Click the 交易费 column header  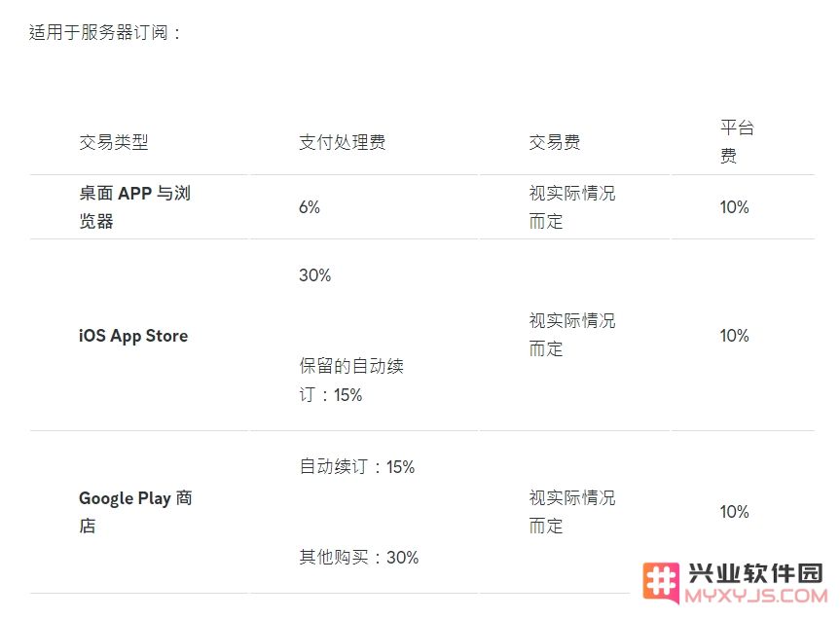(x=555, y=142)
